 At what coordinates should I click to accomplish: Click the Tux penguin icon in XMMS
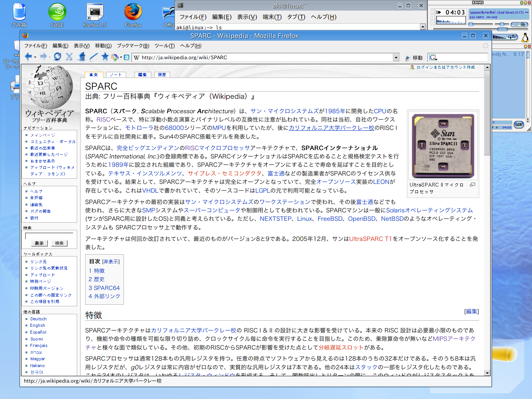(x=525, y=37)
